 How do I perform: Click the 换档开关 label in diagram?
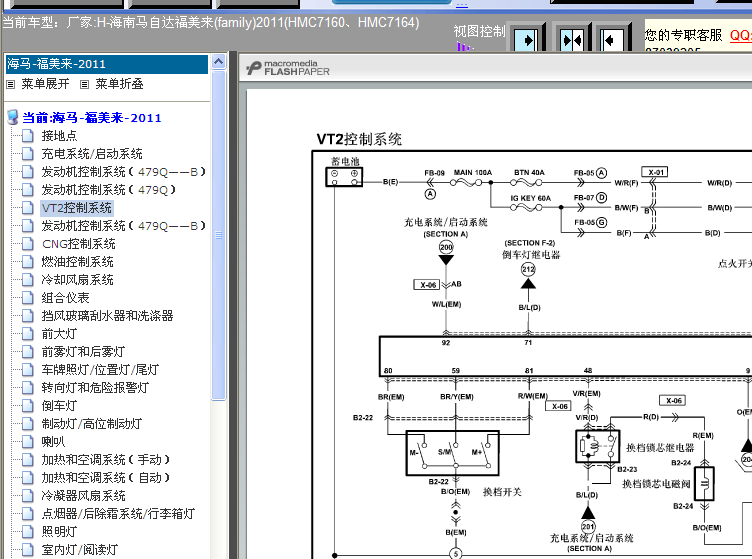(x=502, y=492)
